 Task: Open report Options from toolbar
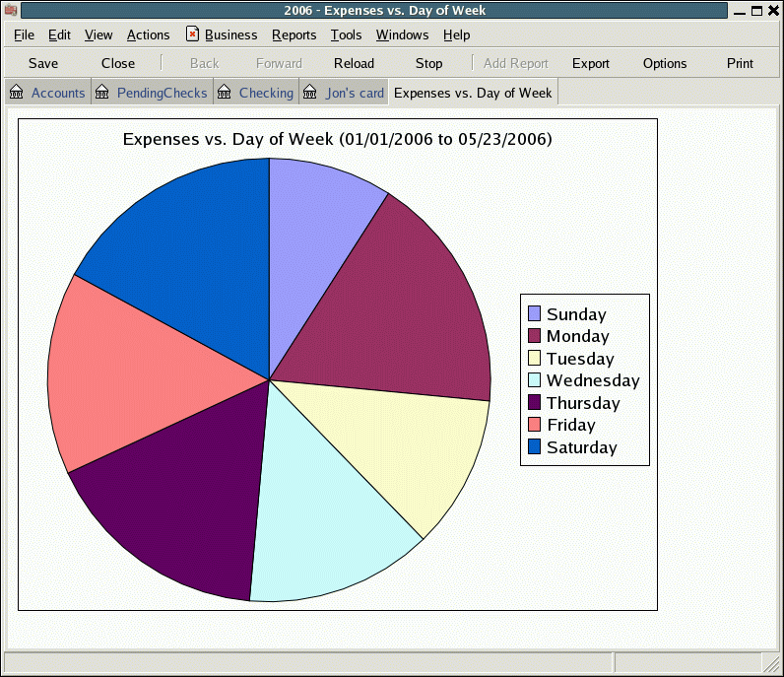point(665,63)
